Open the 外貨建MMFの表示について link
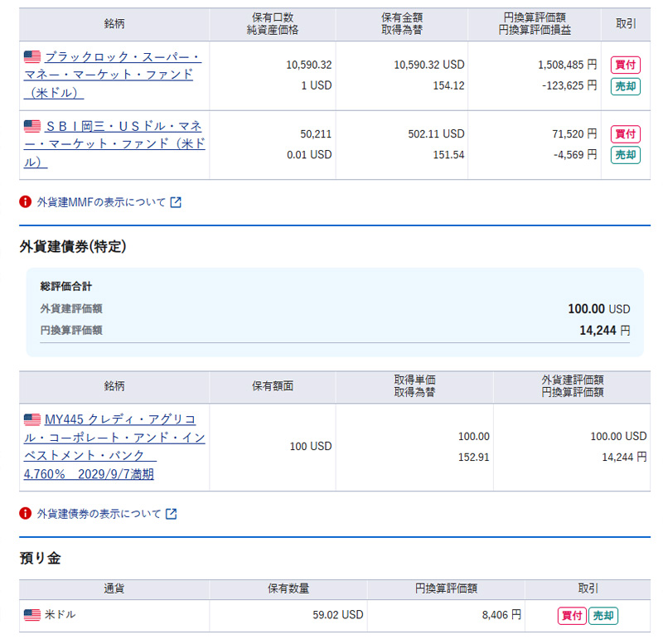This screenshot has width=663, height=644. coord(101,202)
